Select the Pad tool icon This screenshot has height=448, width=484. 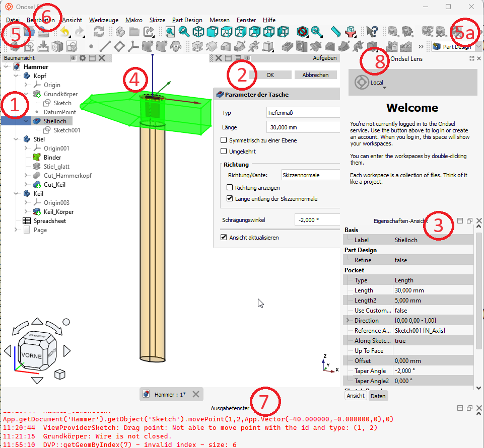coord(196,46)
